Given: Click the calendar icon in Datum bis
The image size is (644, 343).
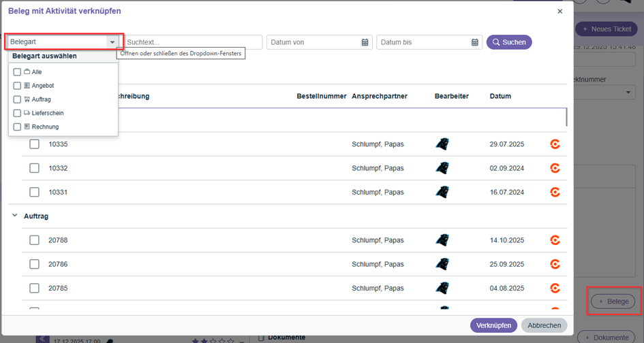Looking at the screenshot, I should coord(475,42).
